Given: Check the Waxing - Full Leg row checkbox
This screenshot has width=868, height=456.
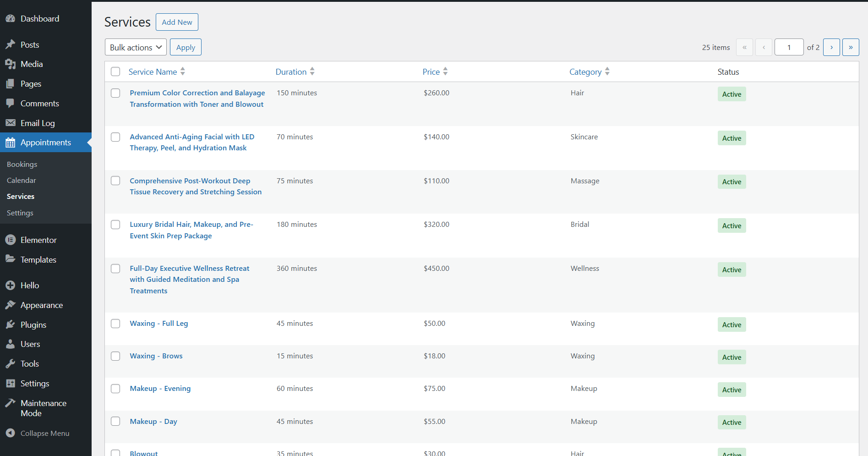Looking at the screenshot, I should tap(115, 324).
